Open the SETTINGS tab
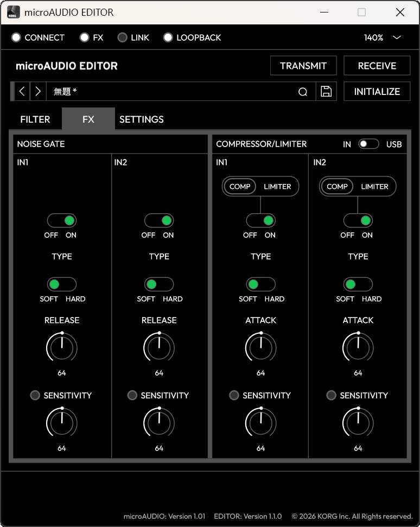This screenshot has width=420, height=527. pos(142,119)
